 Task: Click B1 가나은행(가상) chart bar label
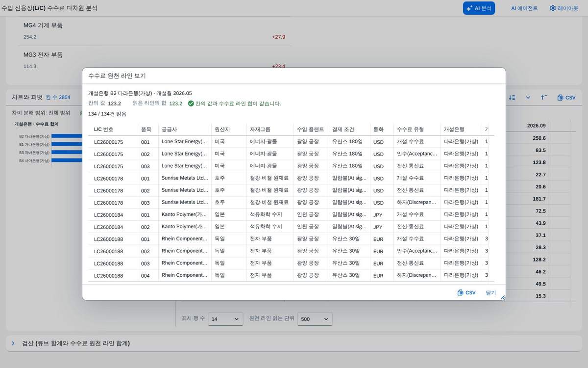tap(34, 144)
